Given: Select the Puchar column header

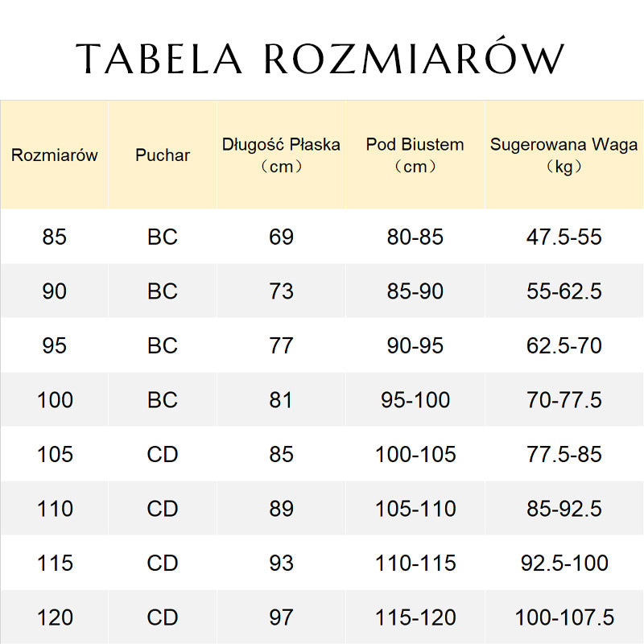Looking at the screenshot, I should point(163,155).
